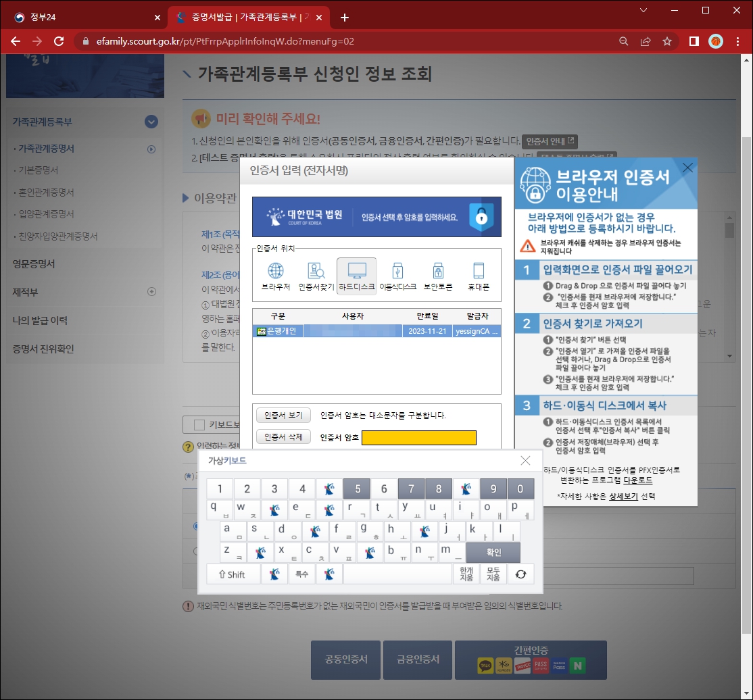This screenshot has height=700, width=753.
Task: Click 모두 지움 on virtual keyboard
Action: click(x=493, y=574)
